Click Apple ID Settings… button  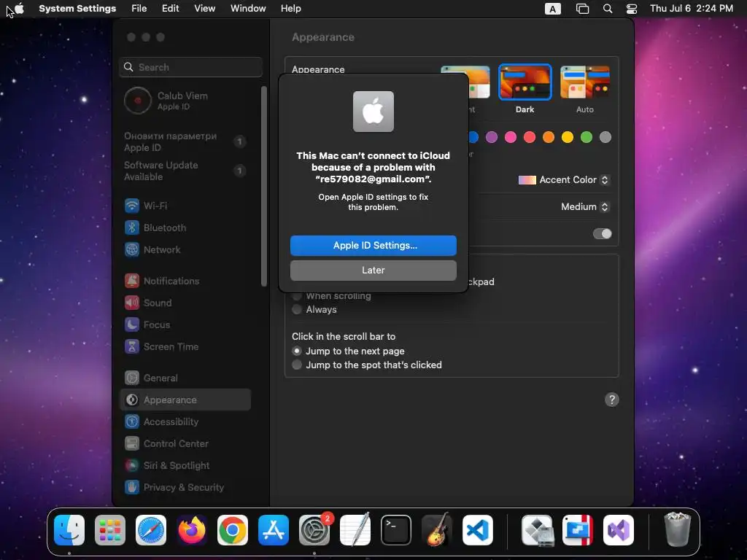point(373,245)
